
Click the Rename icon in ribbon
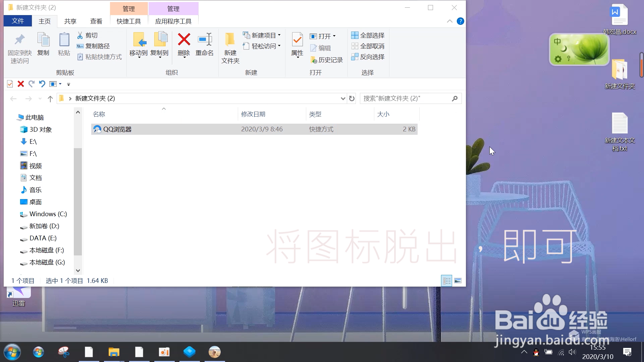[205, 40]
